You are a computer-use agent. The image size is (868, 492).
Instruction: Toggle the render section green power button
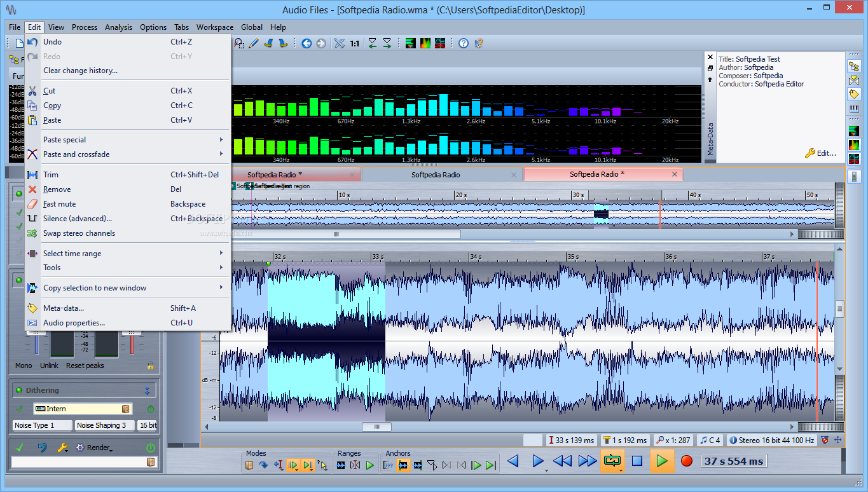151,448
